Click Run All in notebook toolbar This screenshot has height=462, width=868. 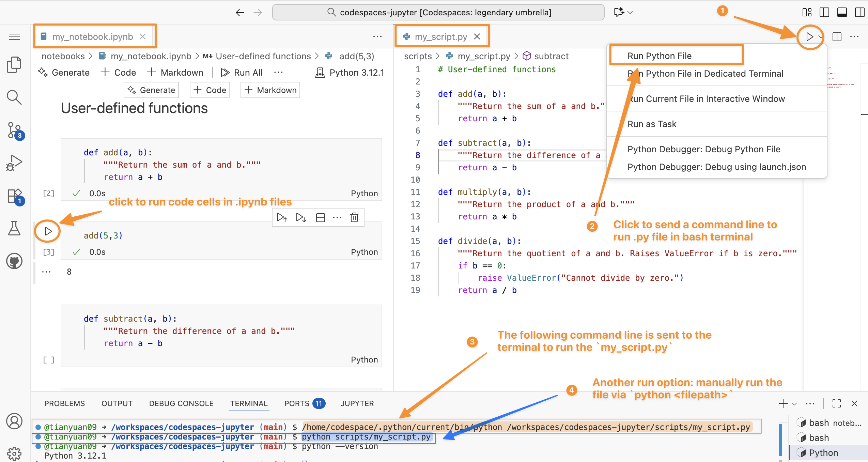click(242, 73)
